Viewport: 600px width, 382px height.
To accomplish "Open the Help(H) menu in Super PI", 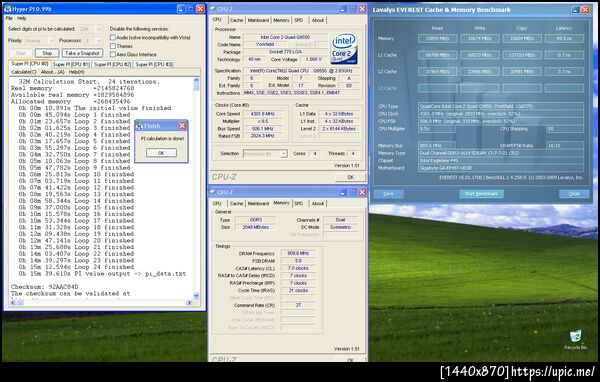I will click(x=77, y=72).
